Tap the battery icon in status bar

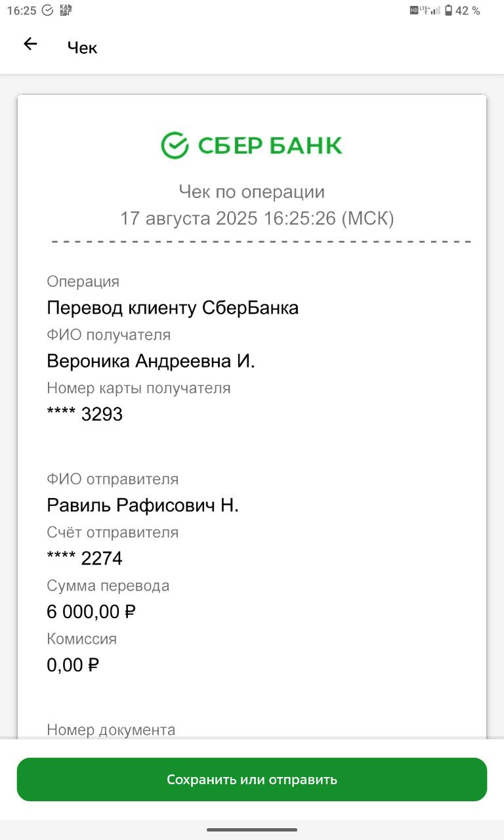[449, 10]
